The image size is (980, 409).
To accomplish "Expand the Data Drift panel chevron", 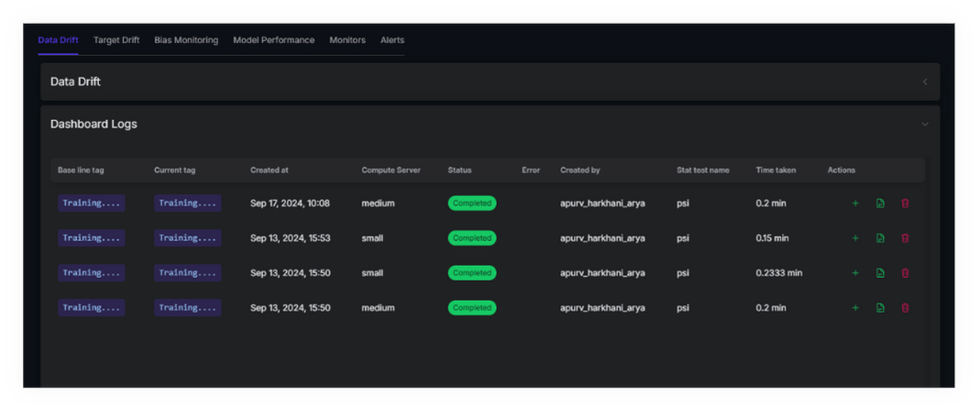I will (925, 82).
